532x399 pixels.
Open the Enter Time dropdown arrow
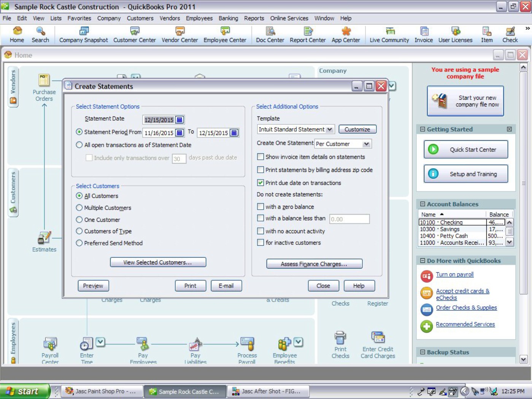coord(100,342)
